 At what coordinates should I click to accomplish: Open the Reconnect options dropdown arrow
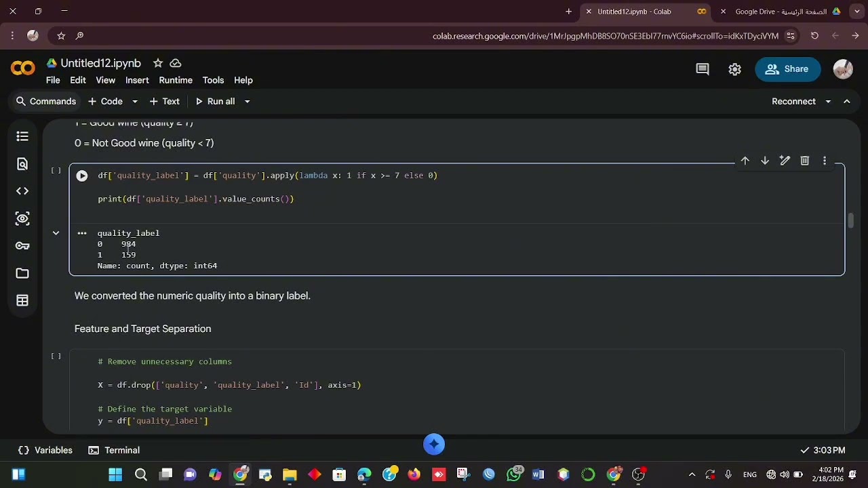coord(828,102)
